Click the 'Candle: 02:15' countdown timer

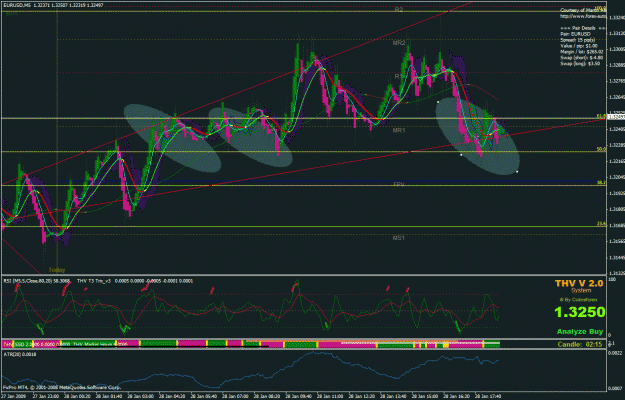click(x=580, y=344)
